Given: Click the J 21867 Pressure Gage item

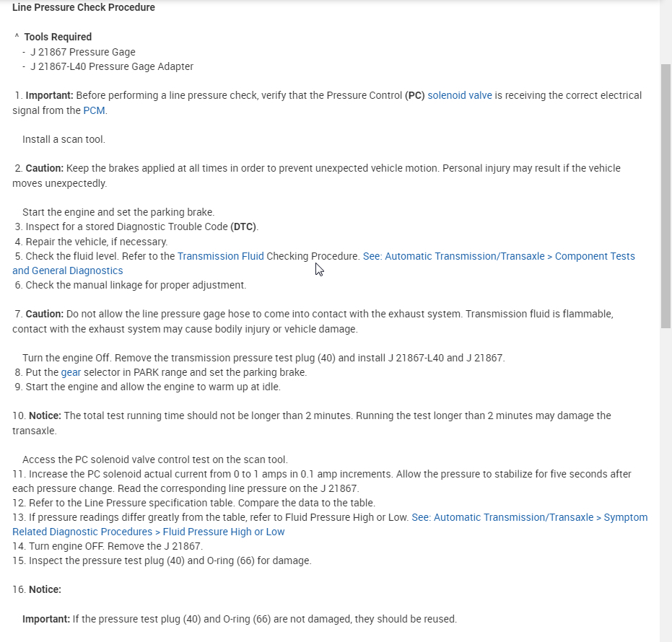Looking at the screenshot, I should coord(82,52).
